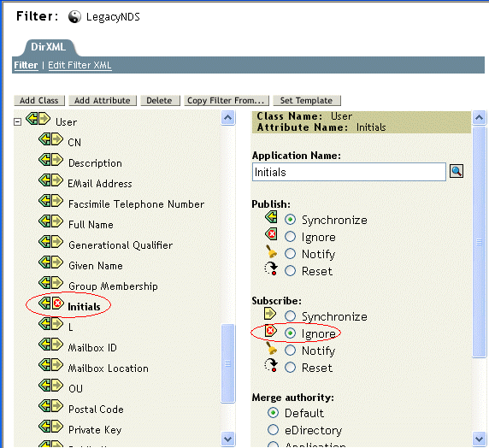Open the Filter subtab link

click(26, 65)
